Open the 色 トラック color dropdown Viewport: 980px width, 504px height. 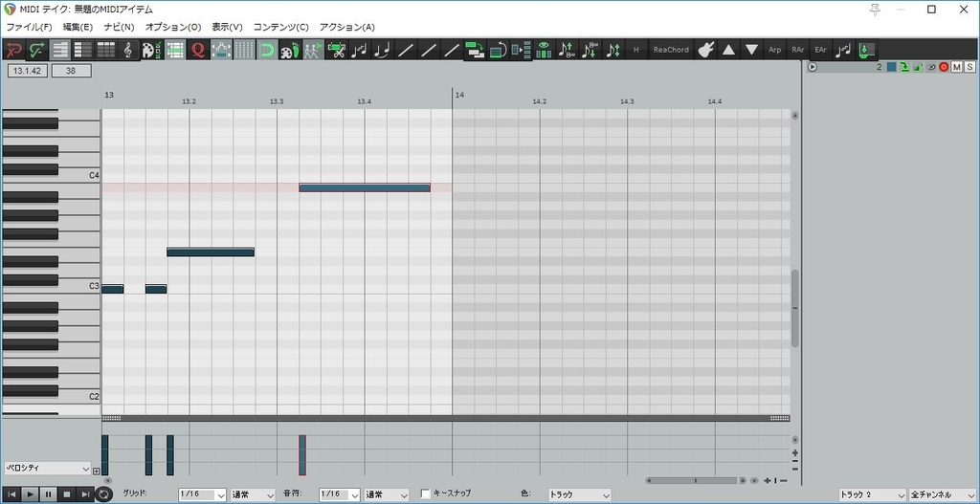click(579, 494)
